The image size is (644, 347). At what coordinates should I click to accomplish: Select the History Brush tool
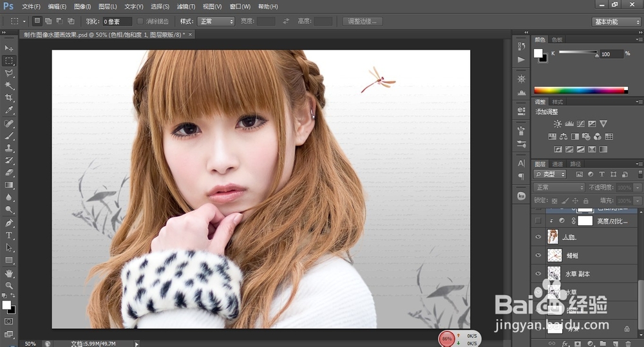(8, 160)
